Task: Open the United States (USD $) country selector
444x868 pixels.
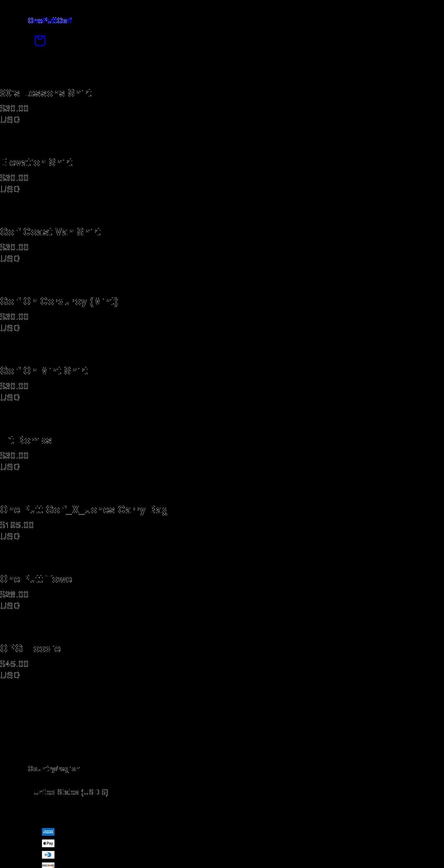Action: pos(71,792)
